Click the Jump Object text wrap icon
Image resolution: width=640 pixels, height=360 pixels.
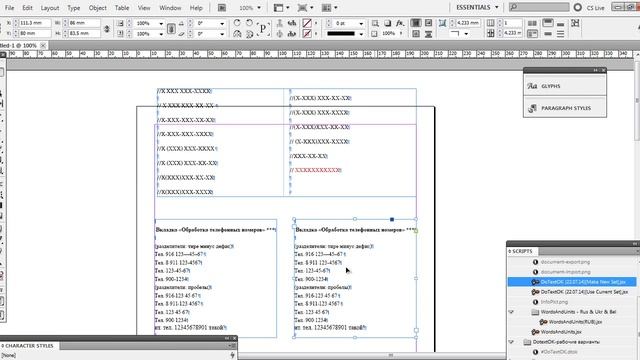pyautogui.click(x=429, y=34)
